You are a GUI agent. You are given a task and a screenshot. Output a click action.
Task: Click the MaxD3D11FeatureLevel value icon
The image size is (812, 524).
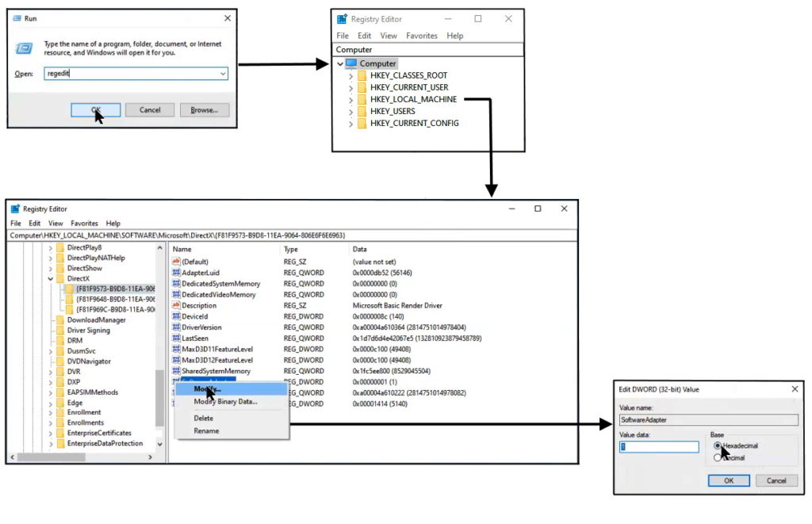click(x=176, y=349)
